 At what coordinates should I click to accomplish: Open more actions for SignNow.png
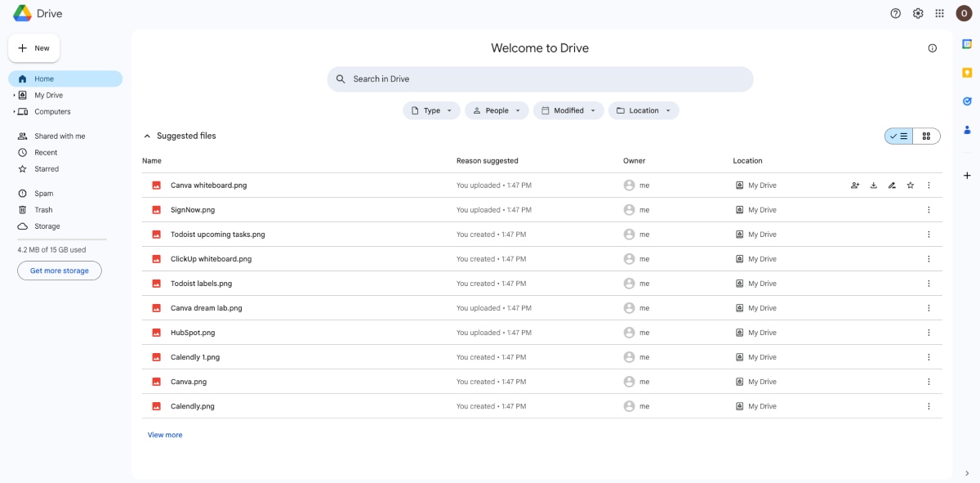tap(929, 210)
